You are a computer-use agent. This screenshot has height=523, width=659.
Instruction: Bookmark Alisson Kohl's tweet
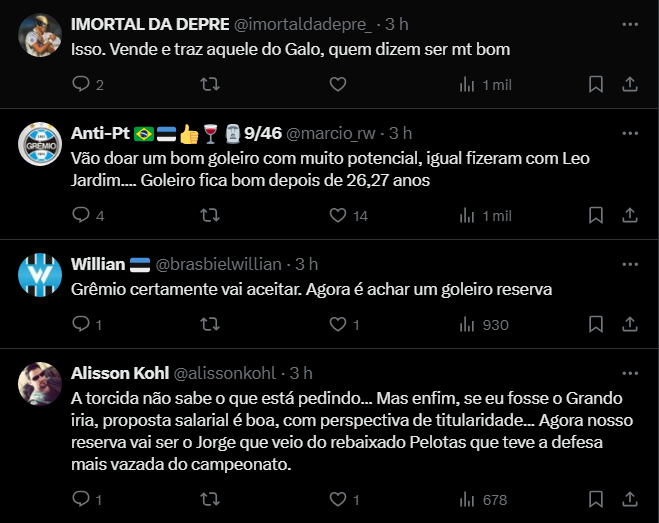point(595,499)
